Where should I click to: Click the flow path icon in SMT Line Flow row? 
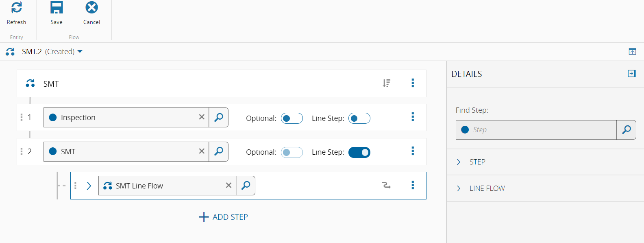click(386, 186)
